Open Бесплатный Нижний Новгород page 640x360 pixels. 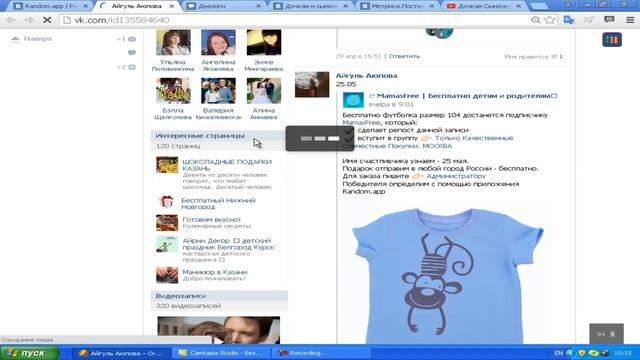[218, 203]
